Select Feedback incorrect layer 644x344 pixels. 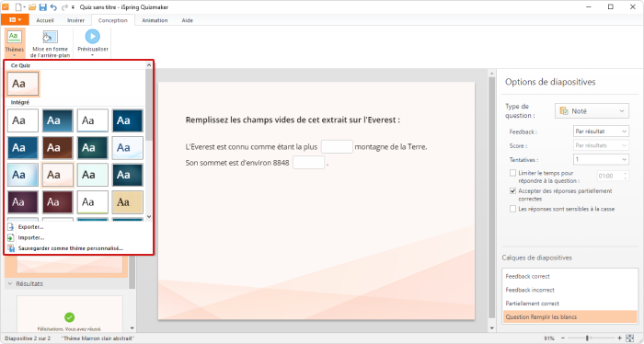pyautogui.click(x=570, y=290)
